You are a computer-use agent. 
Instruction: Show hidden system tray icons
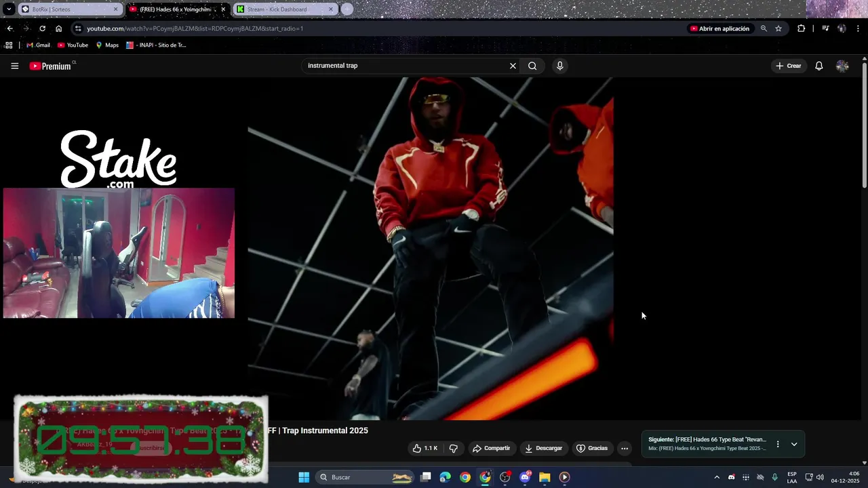pos(717,477)
